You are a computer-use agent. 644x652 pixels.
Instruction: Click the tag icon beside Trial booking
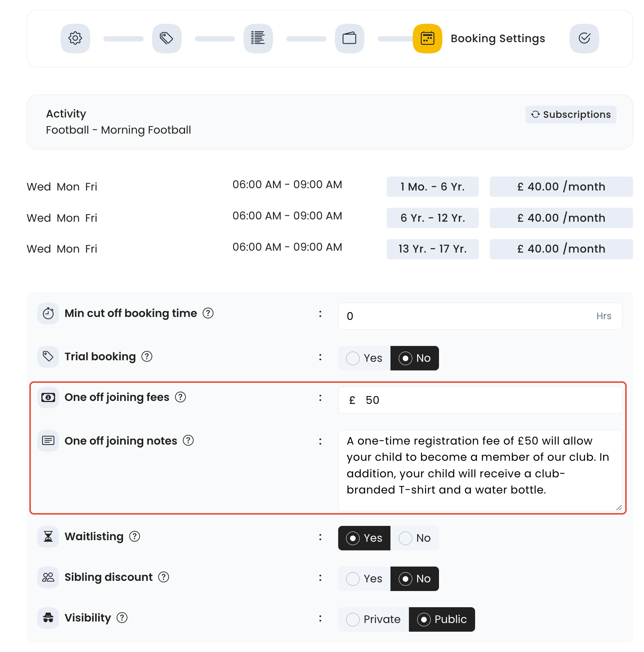(x=48, y=356)
